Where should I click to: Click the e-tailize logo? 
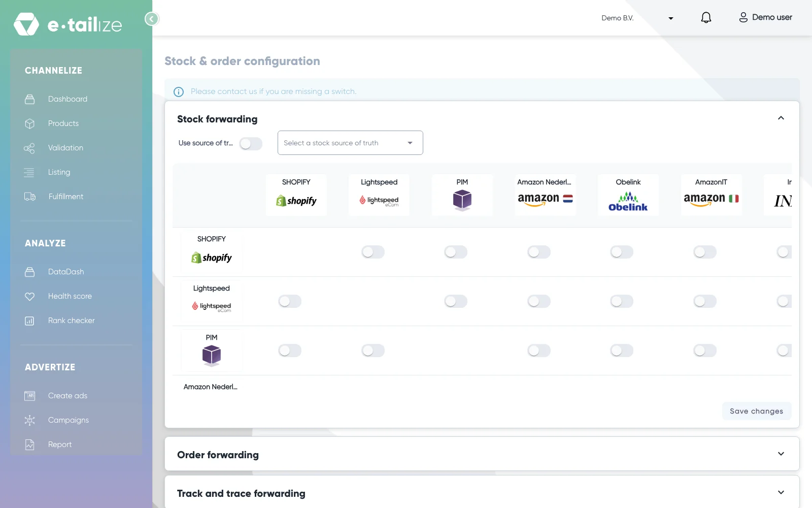coord(68,24)
